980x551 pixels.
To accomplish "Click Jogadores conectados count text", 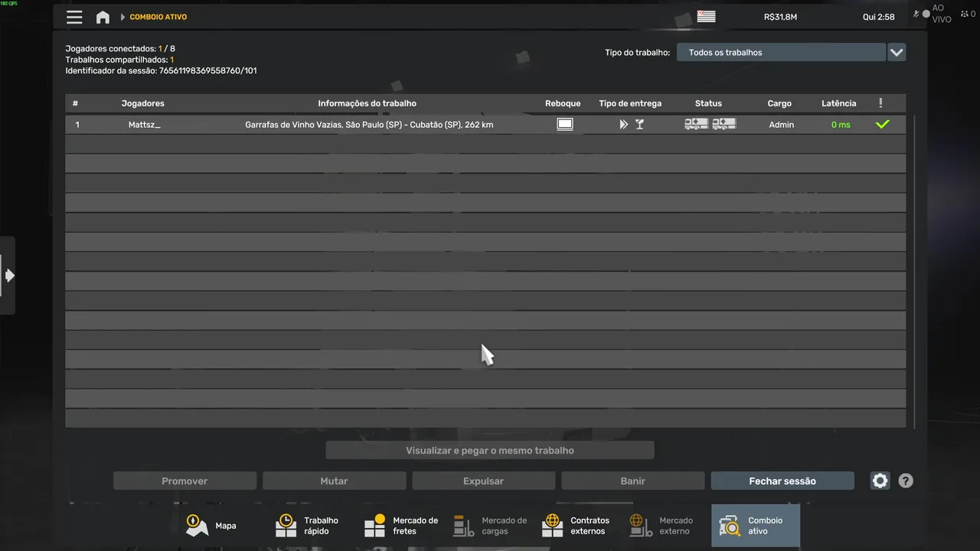I will [x=120, y=49].
